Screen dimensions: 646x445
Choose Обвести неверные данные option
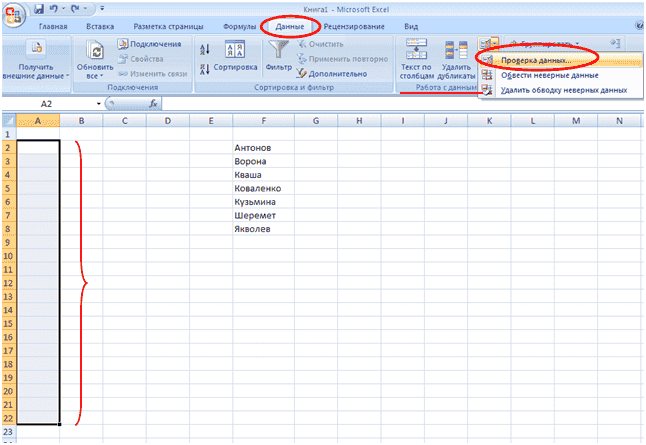click(x=549, y=75)
